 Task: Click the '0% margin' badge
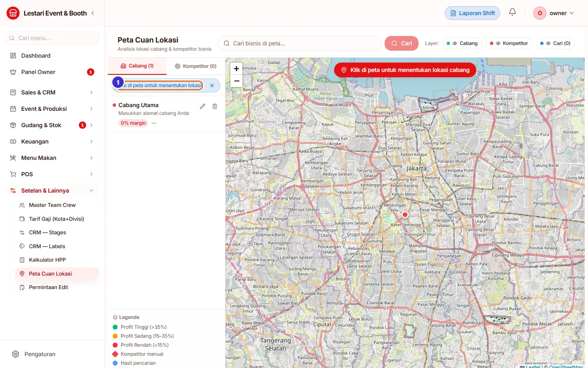[133, 123]
